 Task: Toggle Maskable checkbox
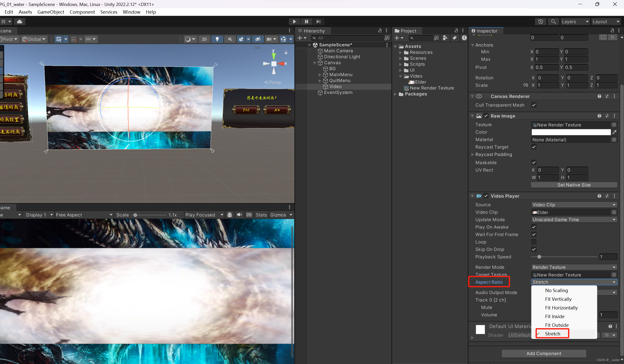[534, 163]
